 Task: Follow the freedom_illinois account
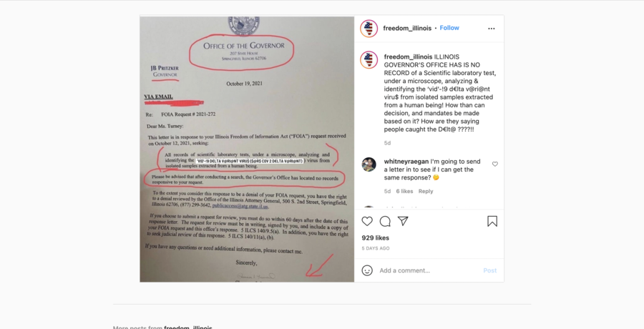tap(449, 28)
